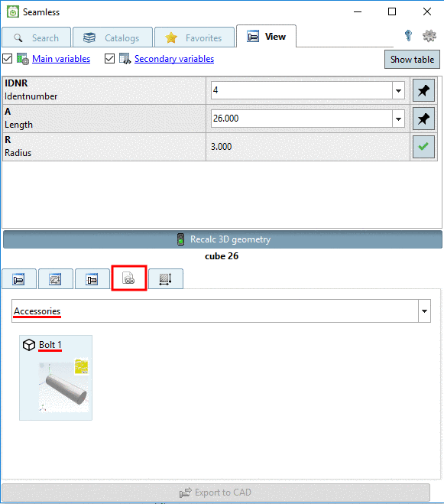Switch to the Favorites tab
The image size is (444, 504).
click(194, 38)
